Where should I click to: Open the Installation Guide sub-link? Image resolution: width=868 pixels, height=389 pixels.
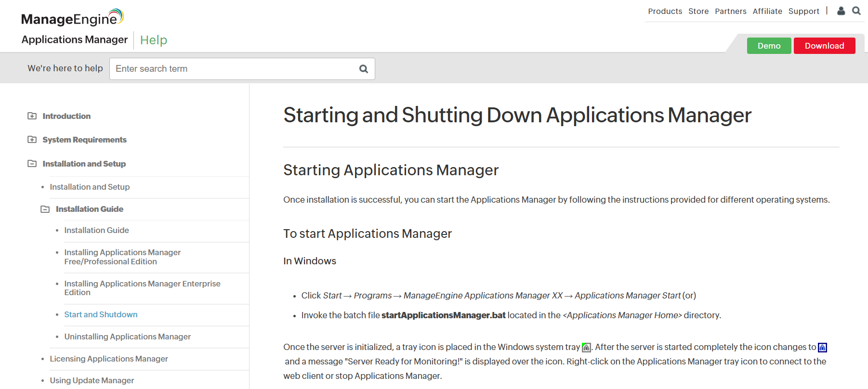click(96, 230)
